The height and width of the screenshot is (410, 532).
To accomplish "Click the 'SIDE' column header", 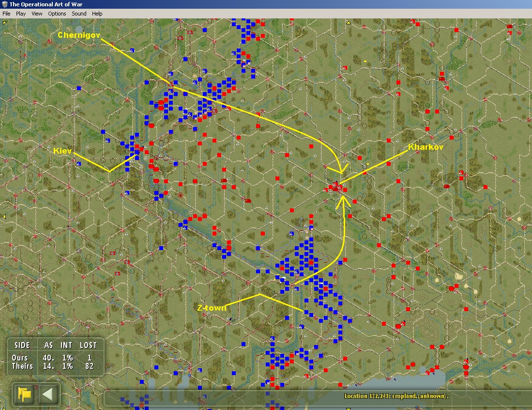I will [22, 345].
